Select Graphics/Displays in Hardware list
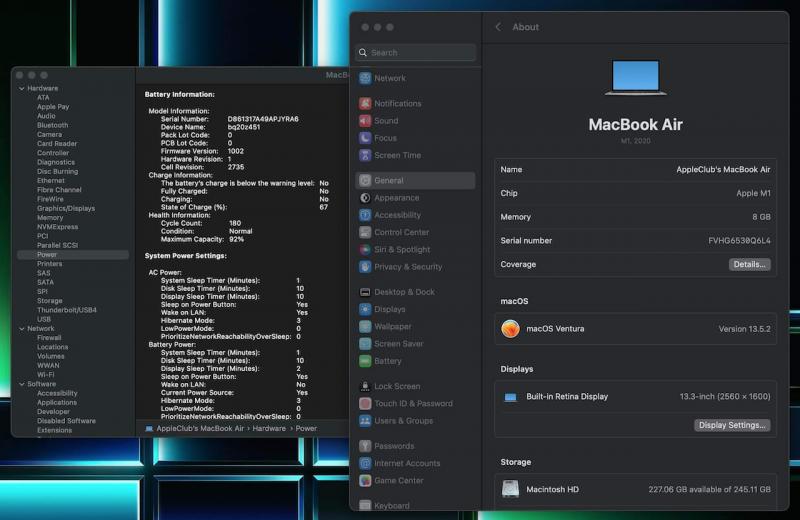This screenshot has width=800, height=520. 66,208
